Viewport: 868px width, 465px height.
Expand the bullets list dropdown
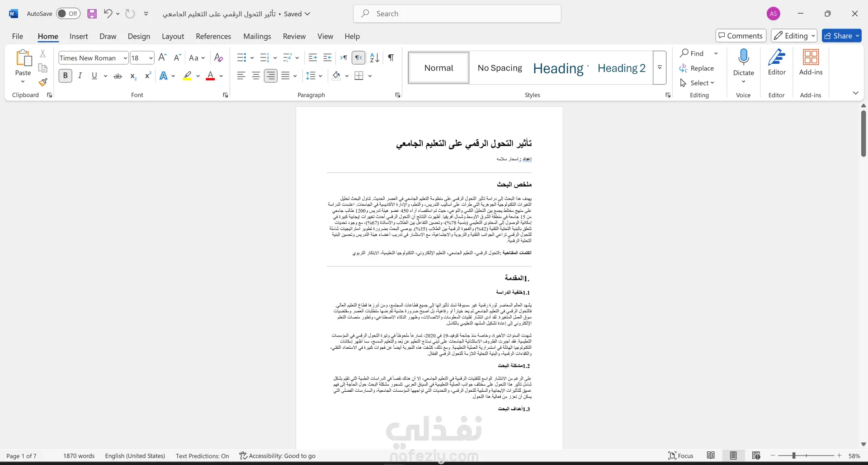[252, 58]
